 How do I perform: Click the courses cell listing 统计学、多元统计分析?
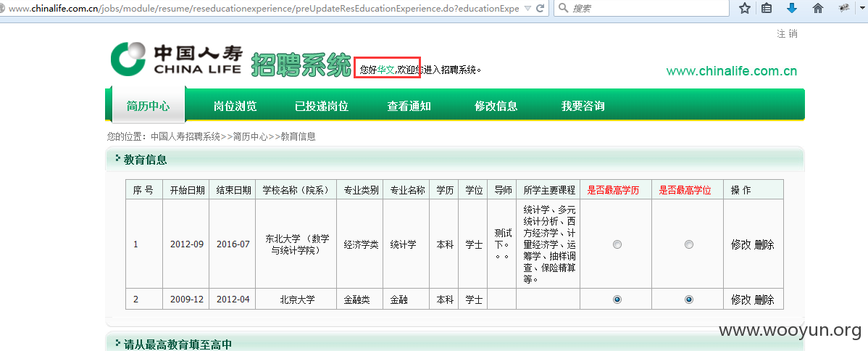coord(549,244)
